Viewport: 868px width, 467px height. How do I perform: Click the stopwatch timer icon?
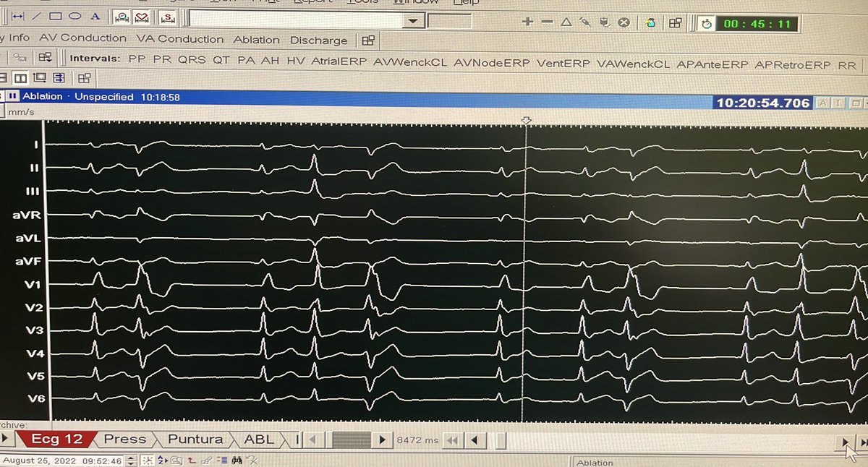tap(705, 24)
